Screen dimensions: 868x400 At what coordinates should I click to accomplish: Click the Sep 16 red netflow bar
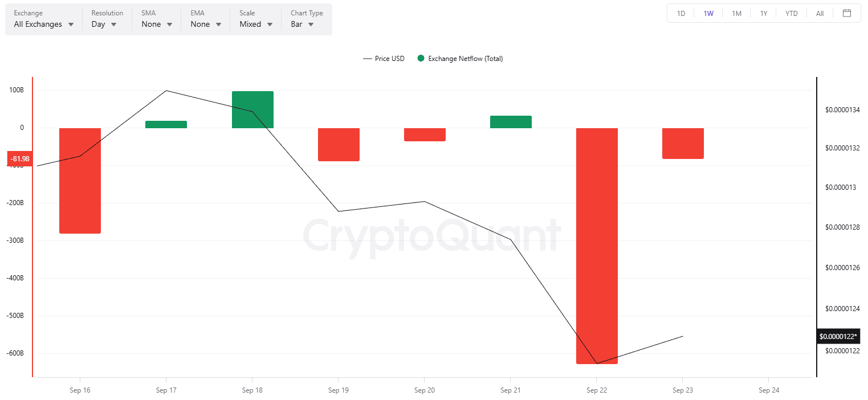pyautogui.click(x=80, y=181)
